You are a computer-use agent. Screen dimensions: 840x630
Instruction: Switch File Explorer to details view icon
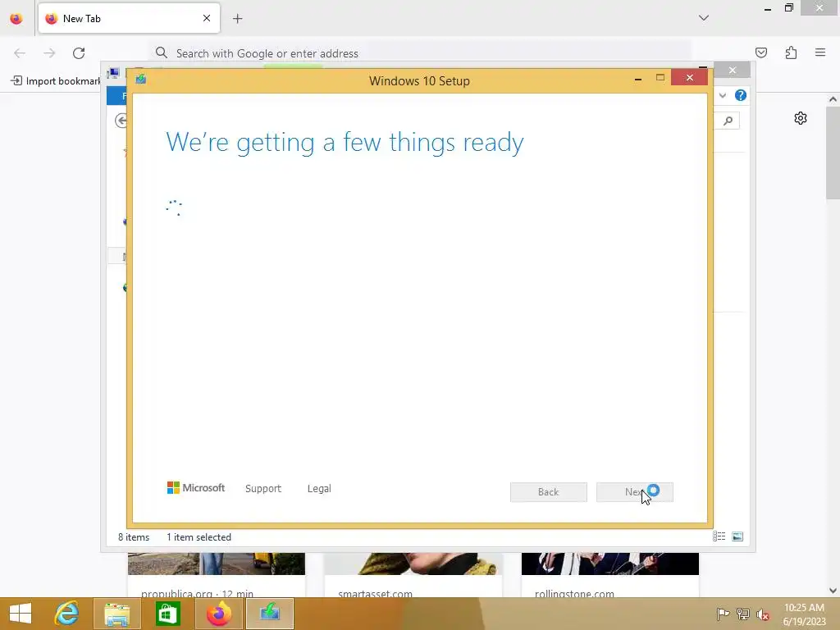click(x=719, y=536)
